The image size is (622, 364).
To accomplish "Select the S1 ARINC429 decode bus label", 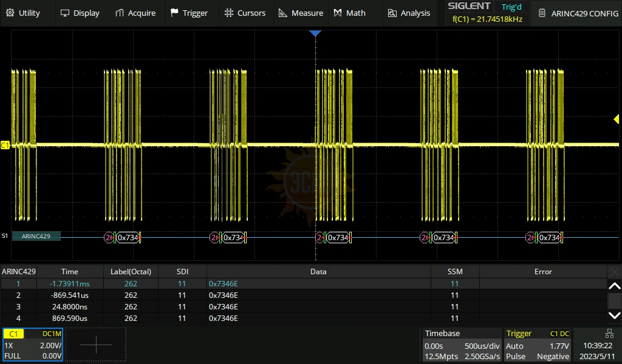I will (36, 236).
